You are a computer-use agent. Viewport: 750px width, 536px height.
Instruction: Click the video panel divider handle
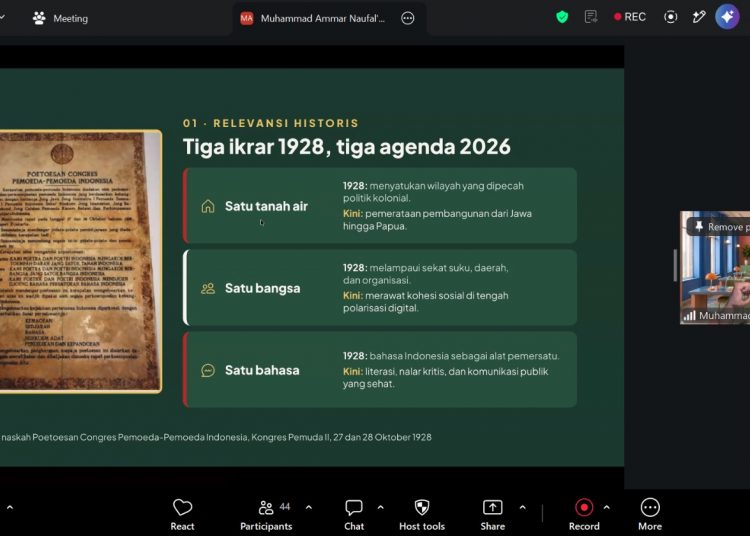point(675,265)
